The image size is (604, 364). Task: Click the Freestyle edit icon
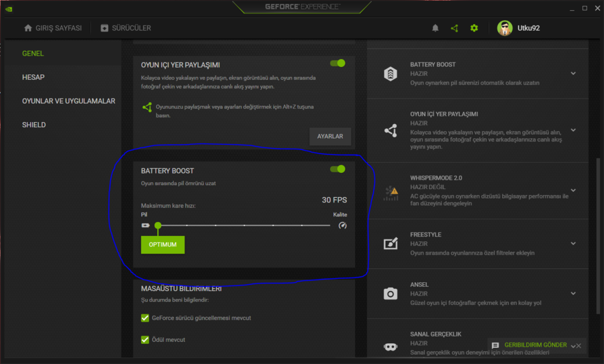point(391,243)
